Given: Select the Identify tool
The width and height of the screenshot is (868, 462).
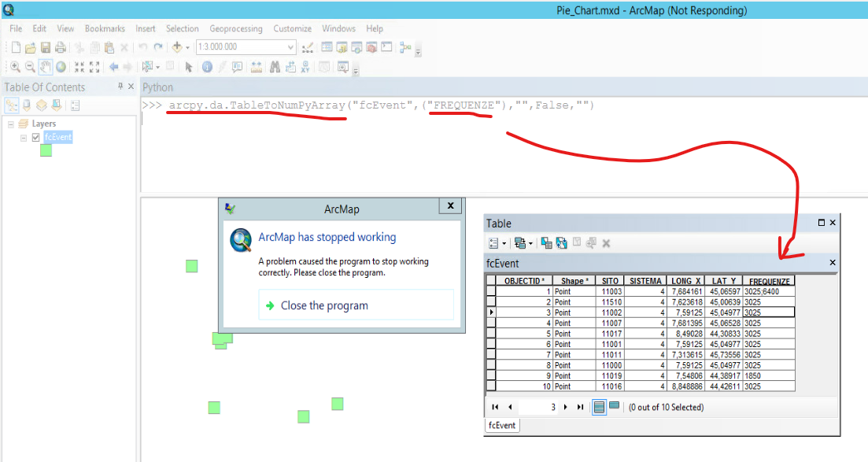Looking at the screenshot, I should (207, 67).
